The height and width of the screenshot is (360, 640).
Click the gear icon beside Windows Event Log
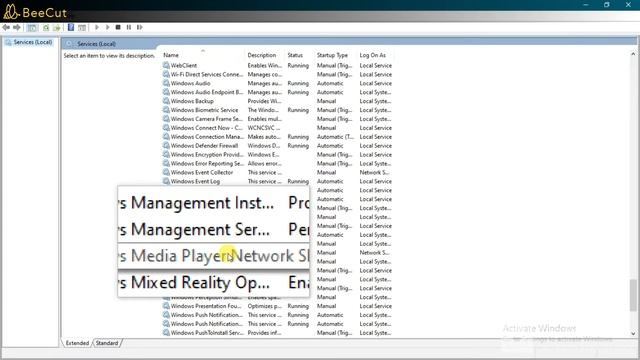pos(166,181)
